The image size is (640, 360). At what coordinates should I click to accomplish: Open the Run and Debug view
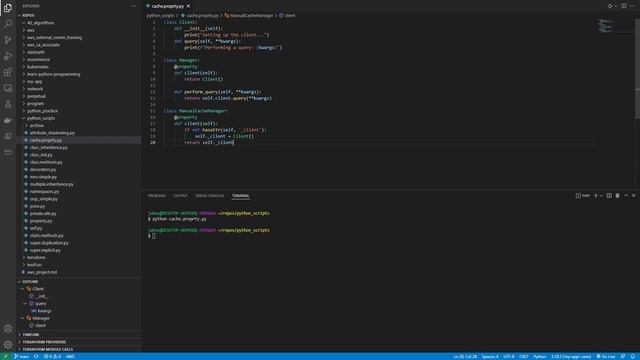click(8, 56)
